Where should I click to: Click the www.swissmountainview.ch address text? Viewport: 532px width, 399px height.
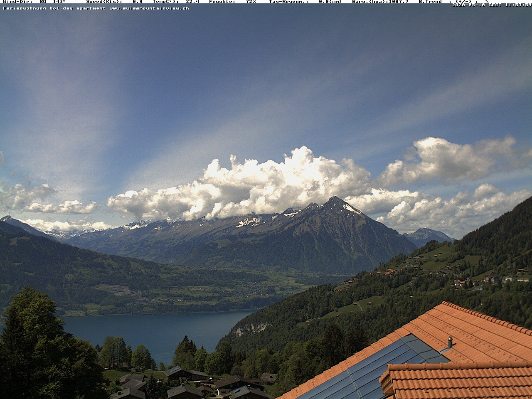pos(149,8)
